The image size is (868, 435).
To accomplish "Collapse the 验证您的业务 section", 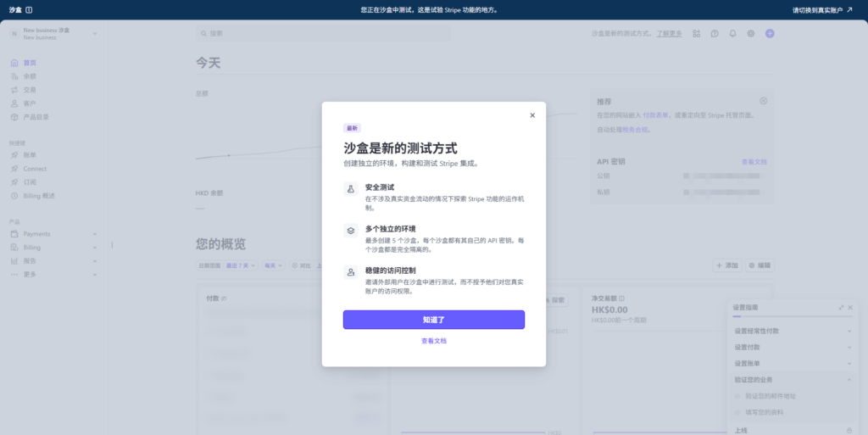I will pyautogui.click(x=849, y=379).
